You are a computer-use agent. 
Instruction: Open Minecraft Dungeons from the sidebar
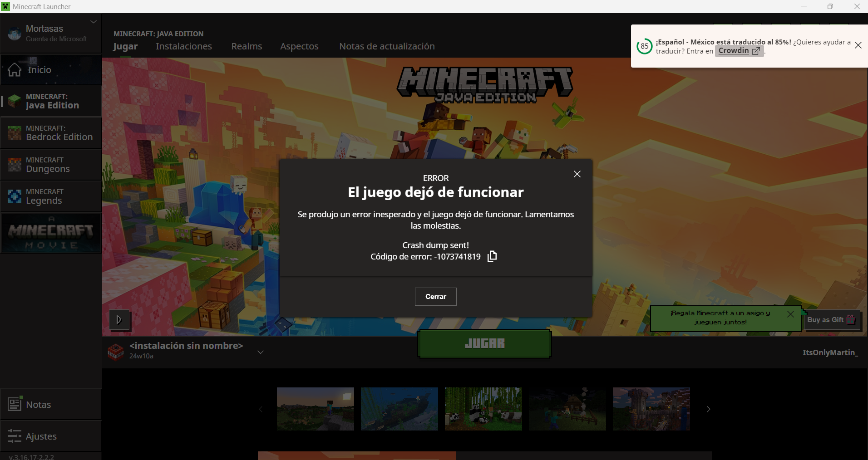click(x=51, y=165)
